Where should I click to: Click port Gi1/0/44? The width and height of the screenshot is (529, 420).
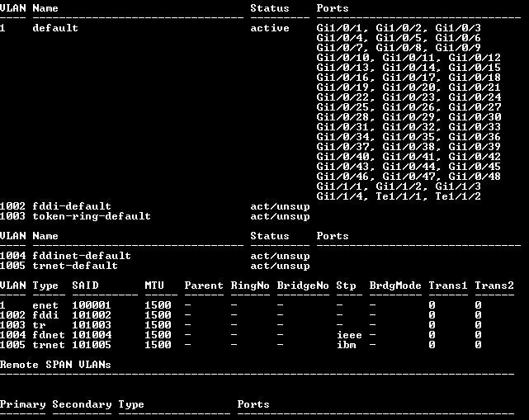point(409,167)
